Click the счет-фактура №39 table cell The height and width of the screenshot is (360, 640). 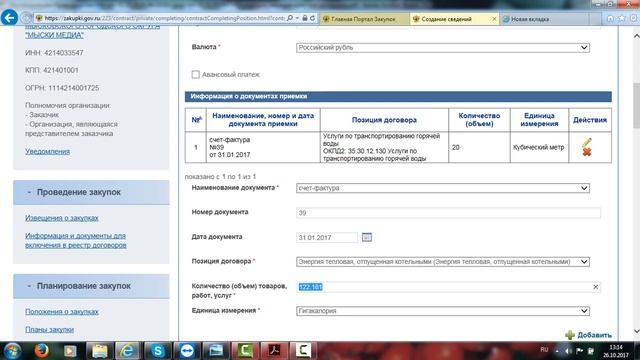pos(263,147)
